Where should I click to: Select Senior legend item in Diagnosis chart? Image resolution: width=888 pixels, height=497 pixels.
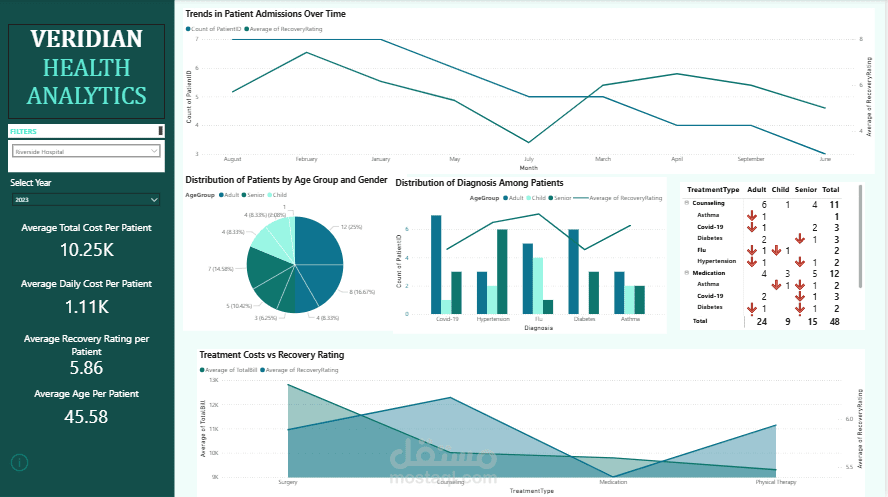pyautogui.click(x=562, y=198)
